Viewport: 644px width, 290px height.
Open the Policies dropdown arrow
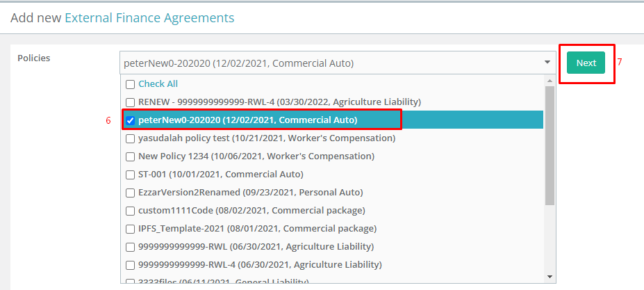click(547, 63)
